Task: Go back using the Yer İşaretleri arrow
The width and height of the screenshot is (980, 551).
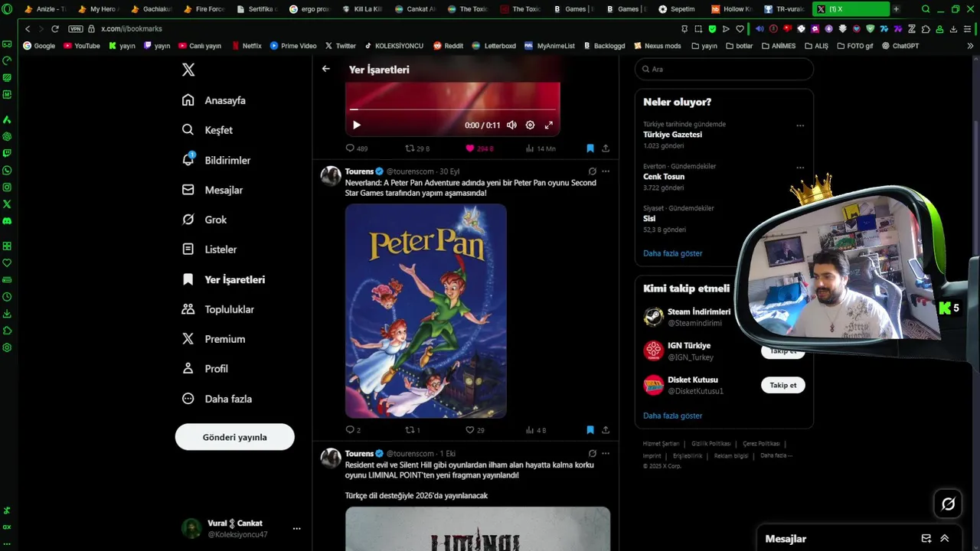Action: click(x=326, y=69)
